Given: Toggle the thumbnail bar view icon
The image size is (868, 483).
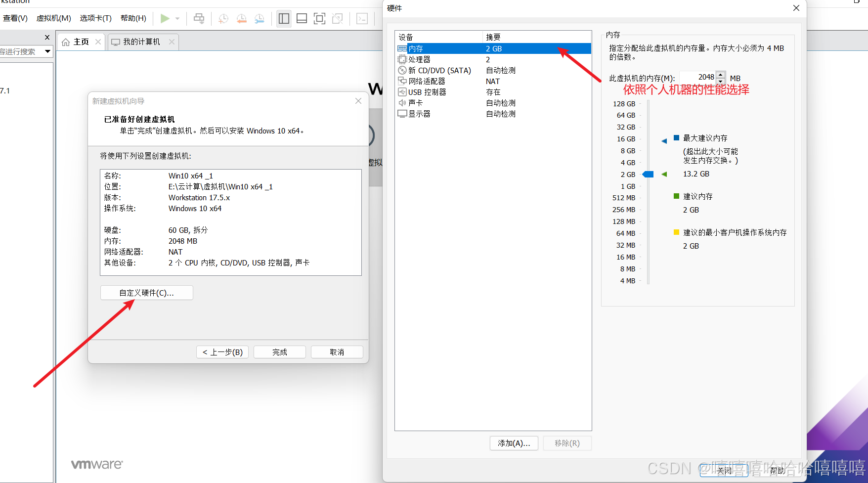Looking at the screenshot, I should tap(302, 18).
